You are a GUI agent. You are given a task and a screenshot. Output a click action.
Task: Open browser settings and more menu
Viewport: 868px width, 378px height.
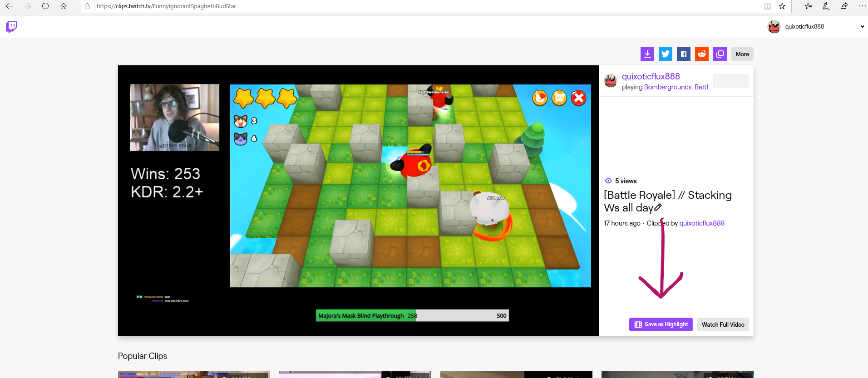click(x=862, y=6)
